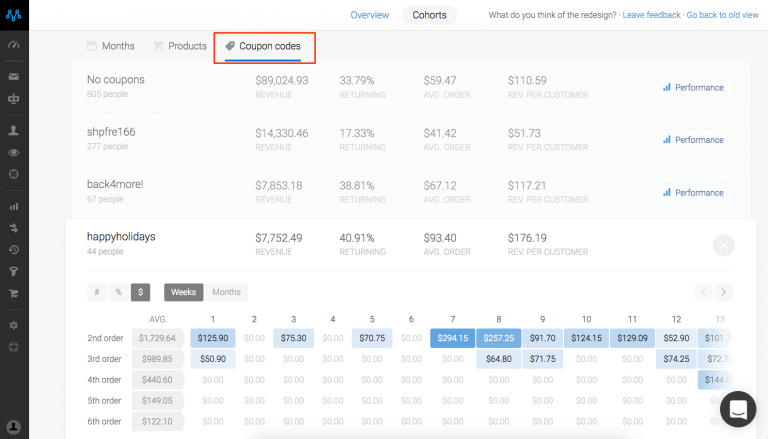This screenshot has width=768, height=439.
Task: Click the arrows flow icon in the sidebar
Action: 14,228
